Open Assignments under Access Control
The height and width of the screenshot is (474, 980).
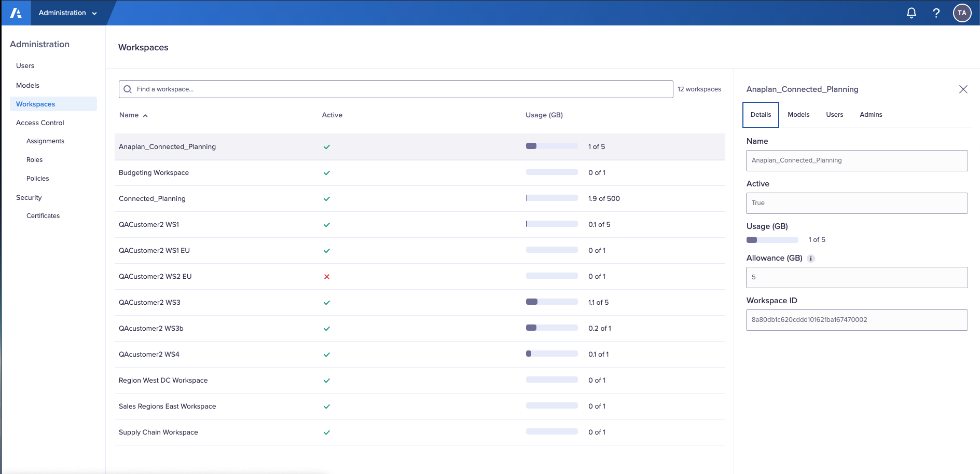coord(45,141)
